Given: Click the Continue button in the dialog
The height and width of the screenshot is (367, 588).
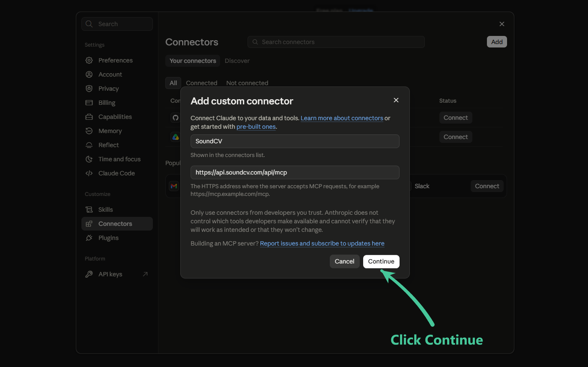Looking at the screenshot, I should pos(381,261).
